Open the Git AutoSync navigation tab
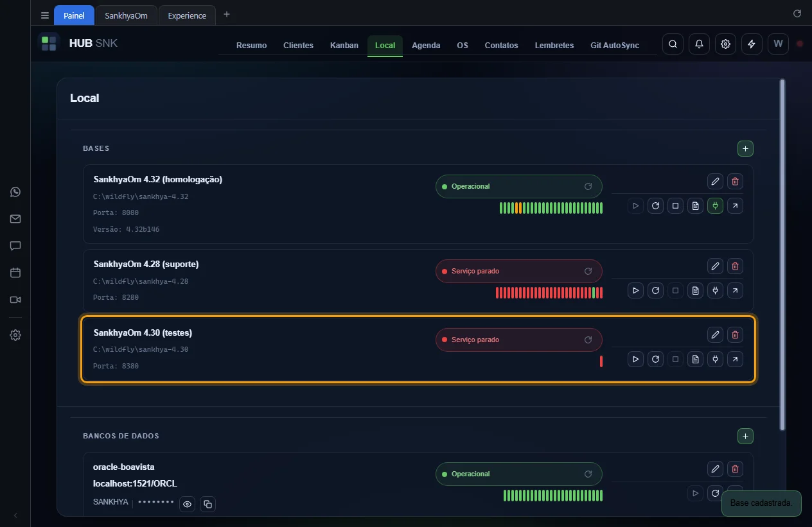This screenshot has width=812, height=527. pyautogui.click(x=615, y=46)
